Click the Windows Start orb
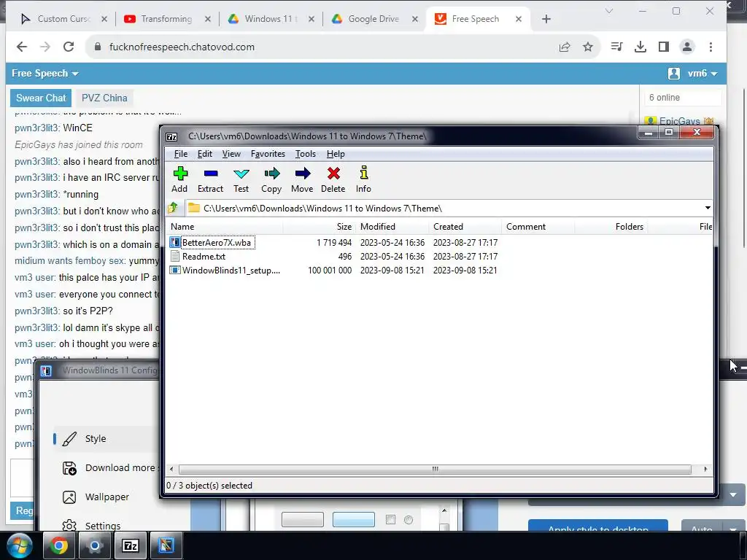 click(20, 545)
